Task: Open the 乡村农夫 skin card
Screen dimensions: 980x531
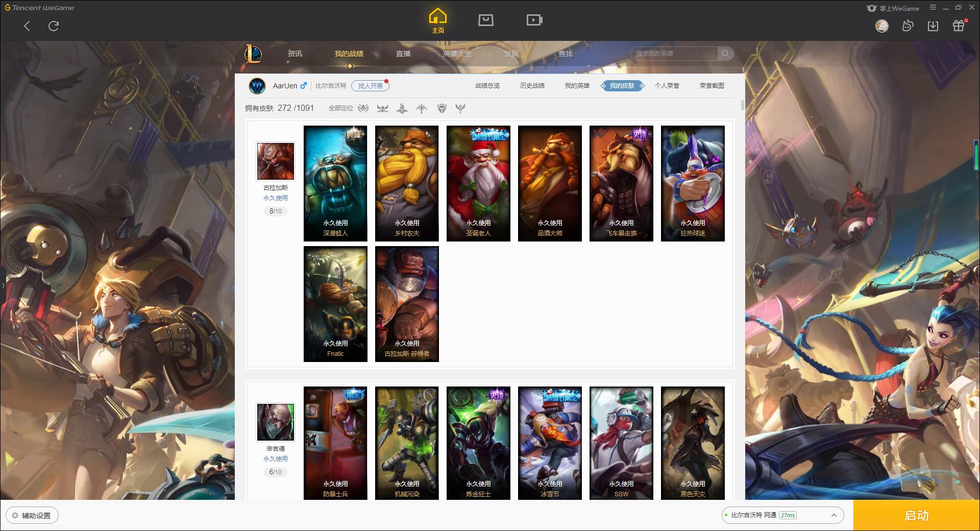Action: click(x=407, y=183)
